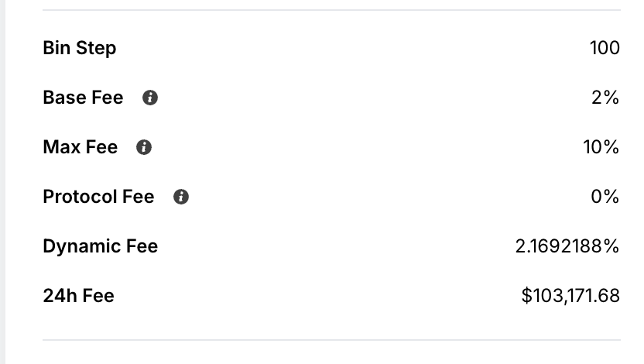
Task: Select the 2% Base Fee value
Action: (606, 98)
